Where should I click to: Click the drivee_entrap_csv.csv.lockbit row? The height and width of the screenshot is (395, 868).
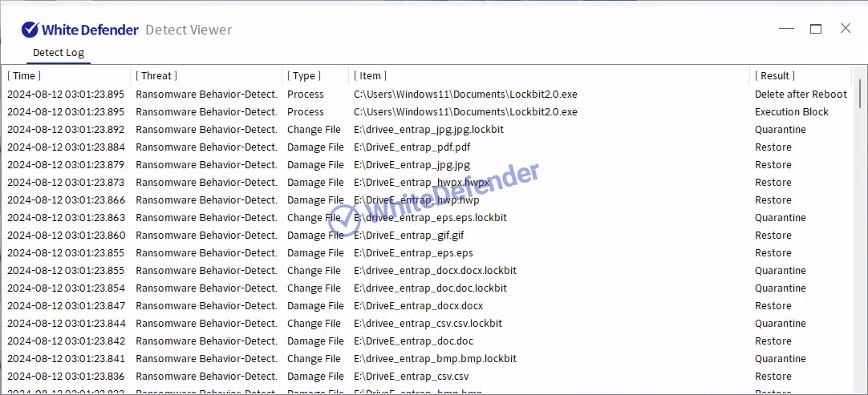[x=428, y=324]
